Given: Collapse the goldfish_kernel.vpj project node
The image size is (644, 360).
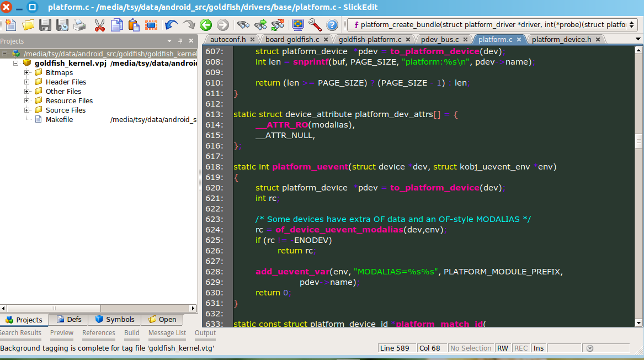Looking at the screenshot, I should pyautogui.click(x=15, y=63).
